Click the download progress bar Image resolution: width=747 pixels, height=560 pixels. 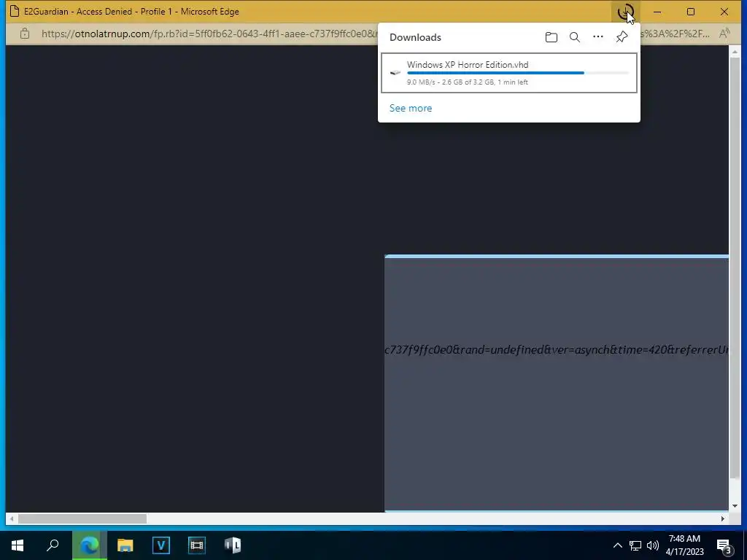[518, 73]
